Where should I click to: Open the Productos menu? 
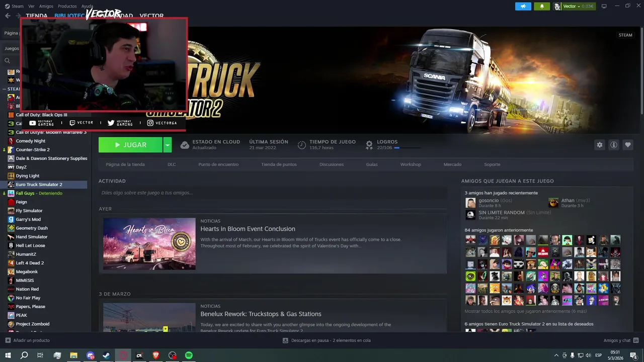(67, 6)
